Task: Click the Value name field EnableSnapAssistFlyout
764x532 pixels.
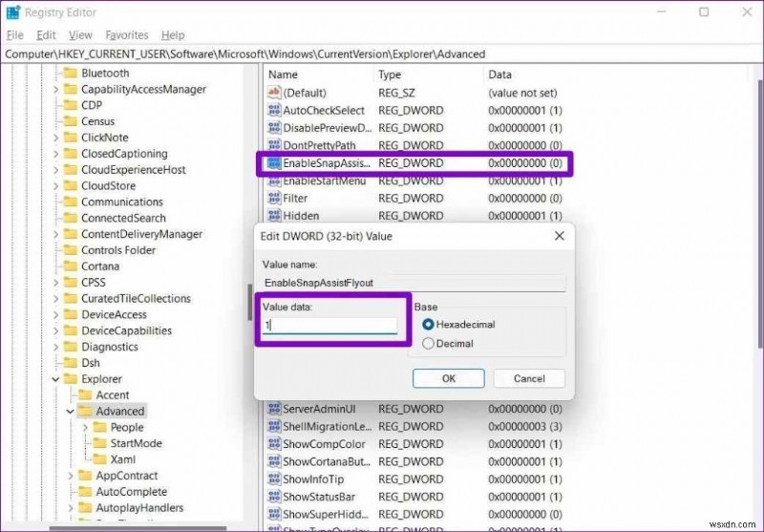Action: (x=414, y=283)
